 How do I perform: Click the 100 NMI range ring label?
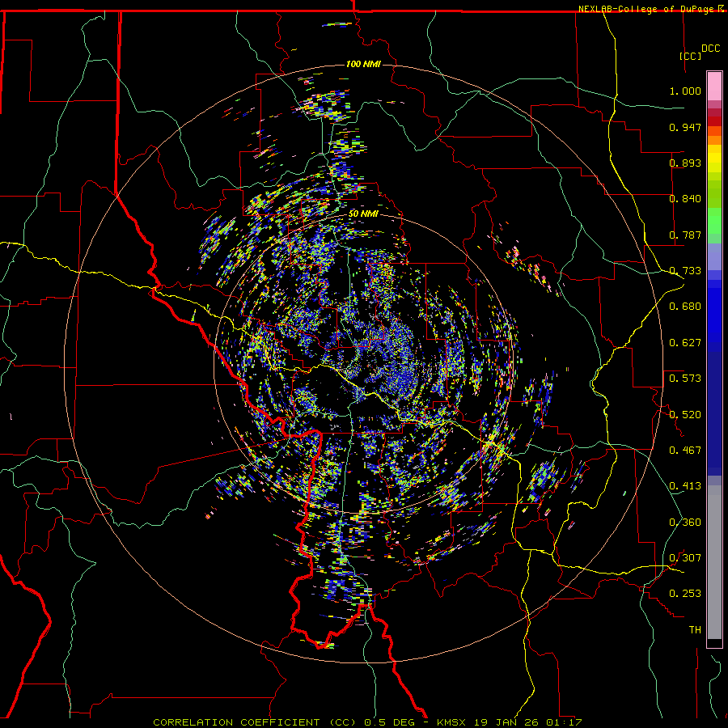(x=363, y=64)
